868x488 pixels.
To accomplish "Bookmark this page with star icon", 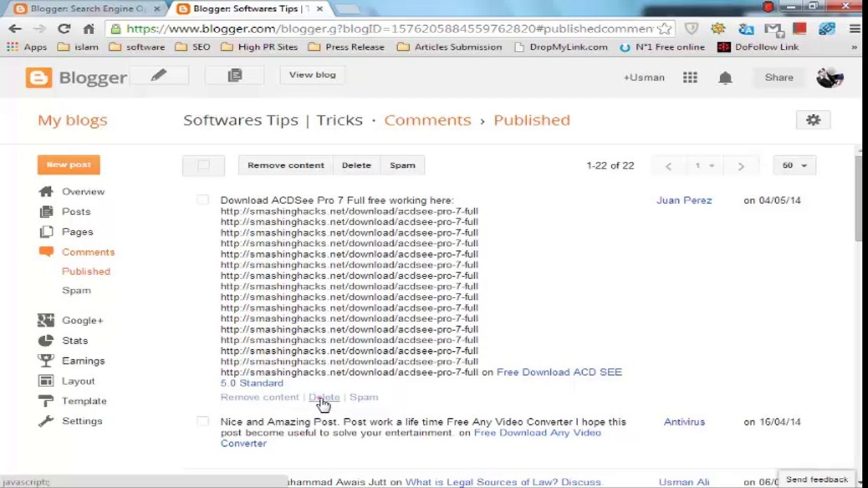I will [665, 28].
